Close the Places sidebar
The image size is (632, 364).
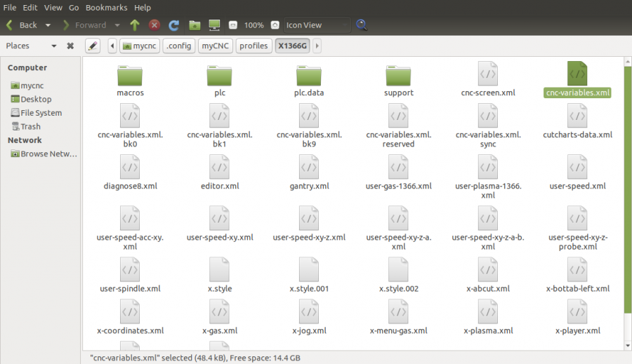70,46
